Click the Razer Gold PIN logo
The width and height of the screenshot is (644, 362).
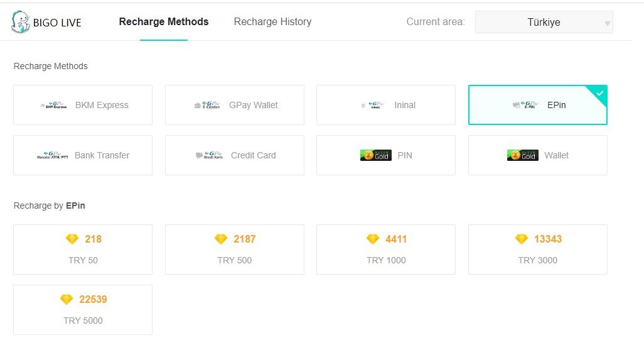click(376, 155)
